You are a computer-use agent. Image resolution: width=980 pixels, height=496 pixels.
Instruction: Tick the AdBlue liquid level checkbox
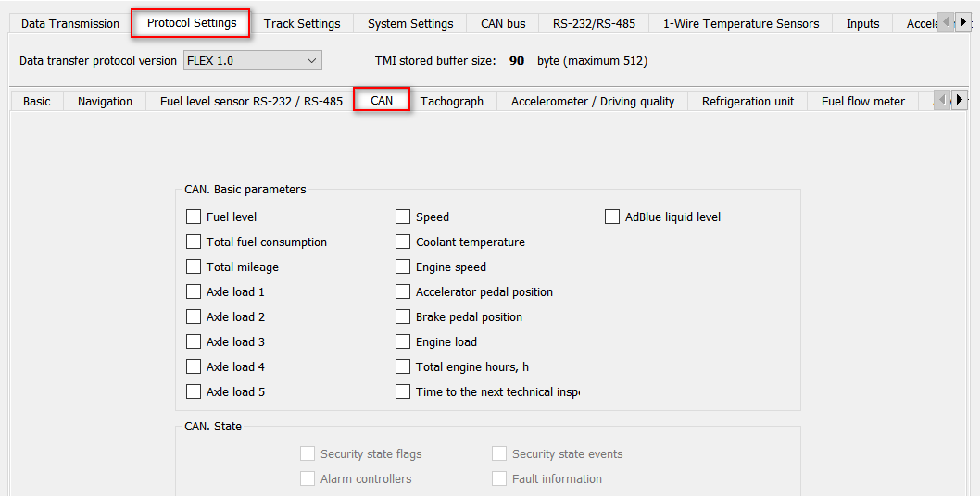[612, 217]
